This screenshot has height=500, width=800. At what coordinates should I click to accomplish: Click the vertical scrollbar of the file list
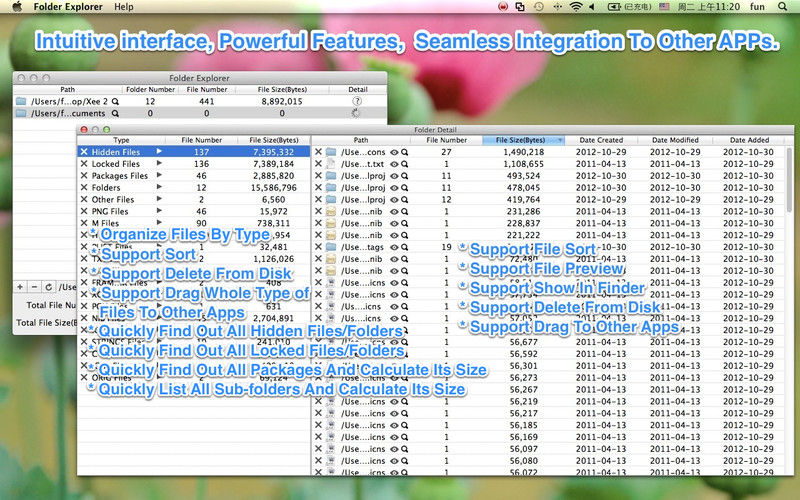pyautogui.click(x=789, y=181)
